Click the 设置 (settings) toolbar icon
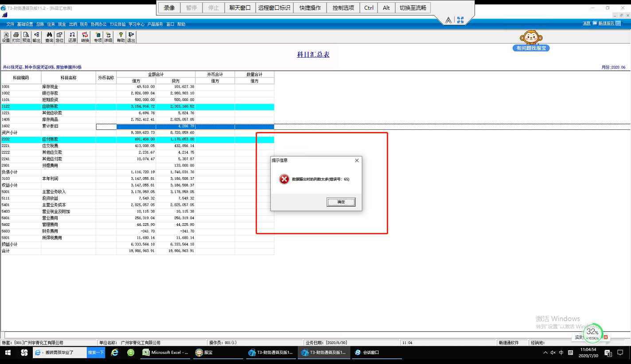Screen dimensions: 631x364 click(6, 37)
